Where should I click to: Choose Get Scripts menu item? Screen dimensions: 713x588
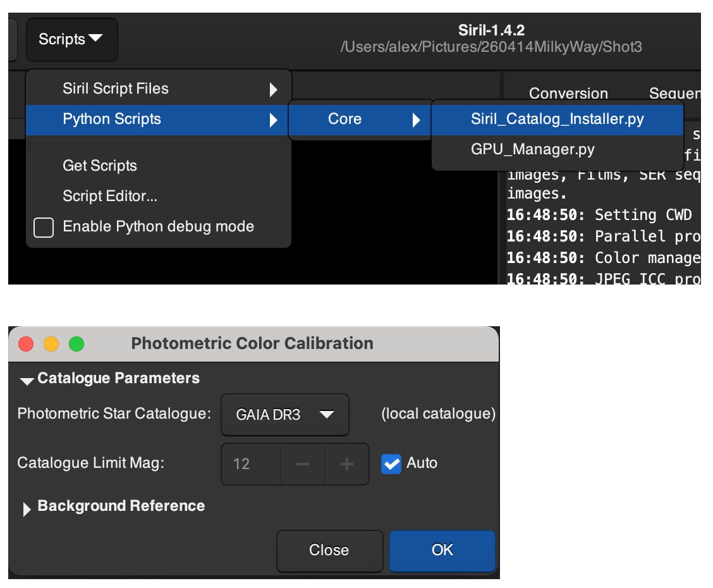tap(100, 166)
